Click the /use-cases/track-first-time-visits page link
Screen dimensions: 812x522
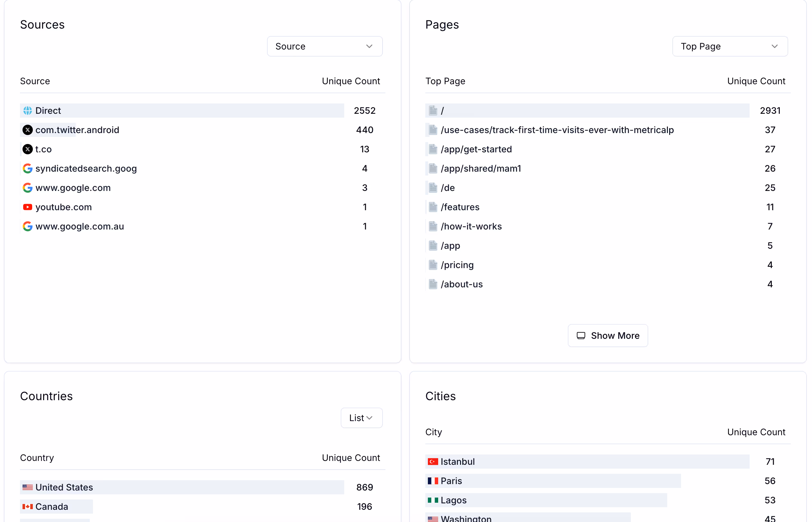tap(557, 130)
